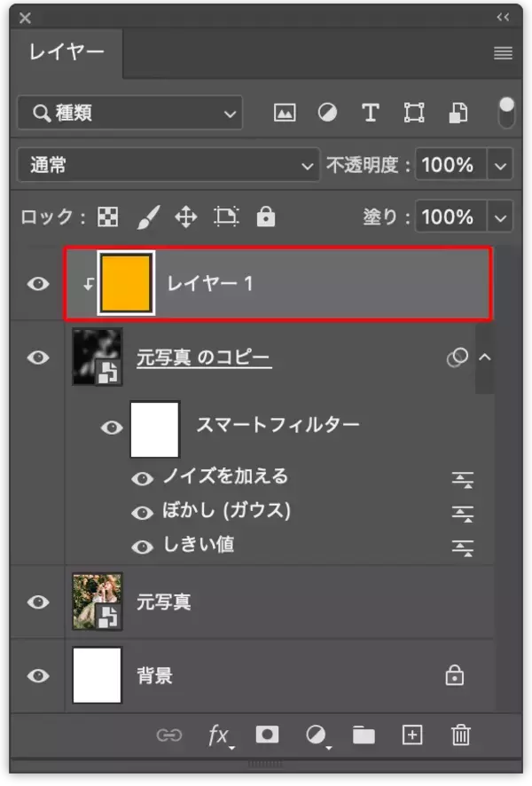Image resolution: width=532 pixels, height=786 pixels.
Task: Open the 通常 blend mode dropdown
Action: coord(168,165)
